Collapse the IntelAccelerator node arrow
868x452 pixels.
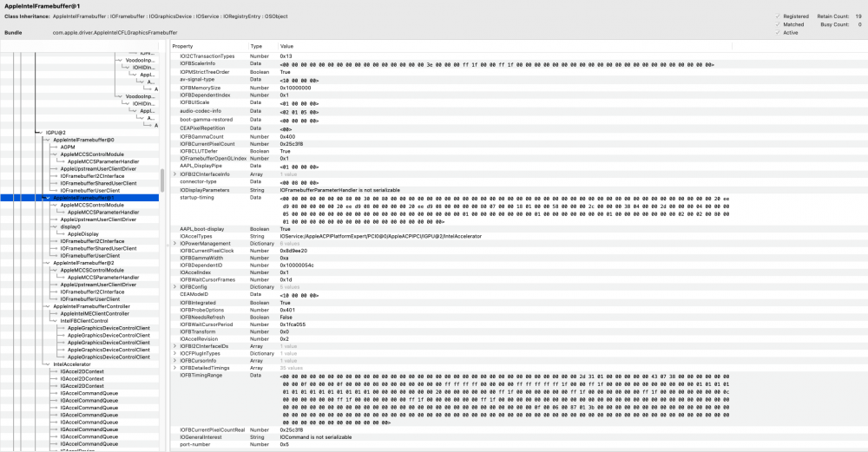pos(48,364)
